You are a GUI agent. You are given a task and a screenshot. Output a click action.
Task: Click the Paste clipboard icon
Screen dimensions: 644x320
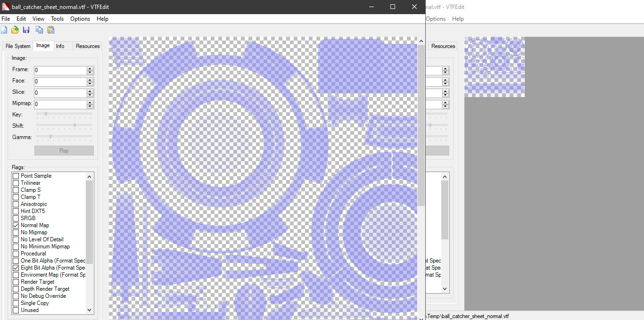(51, 30)
